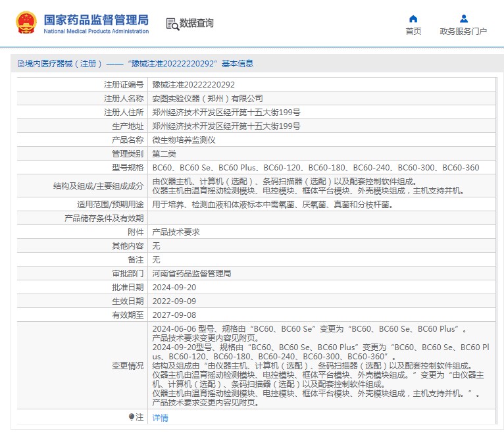Go to 首页 text link

[x=413, y=31]
